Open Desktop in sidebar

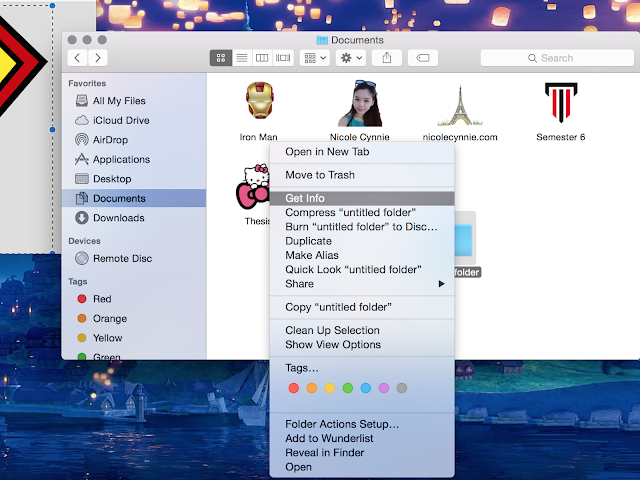pos(134,179)
